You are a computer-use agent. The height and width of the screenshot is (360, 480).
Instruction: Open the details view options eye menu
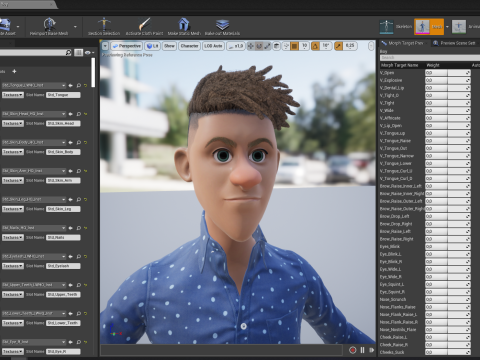(x=89, y=53)
